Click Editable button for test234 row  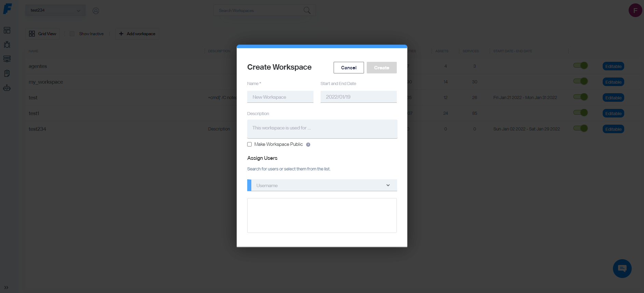point(613,129)
